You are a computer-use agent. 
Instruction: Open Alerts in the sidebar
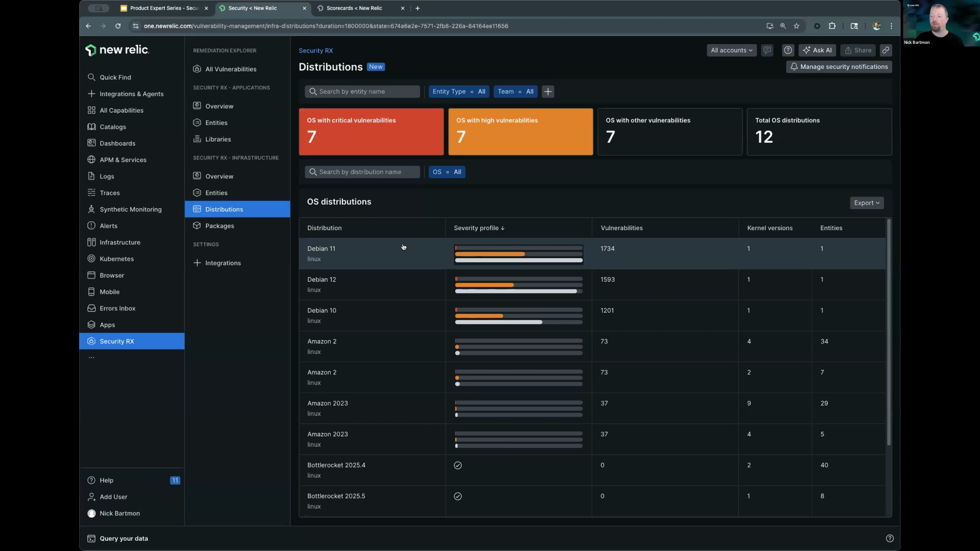point(108,226)
